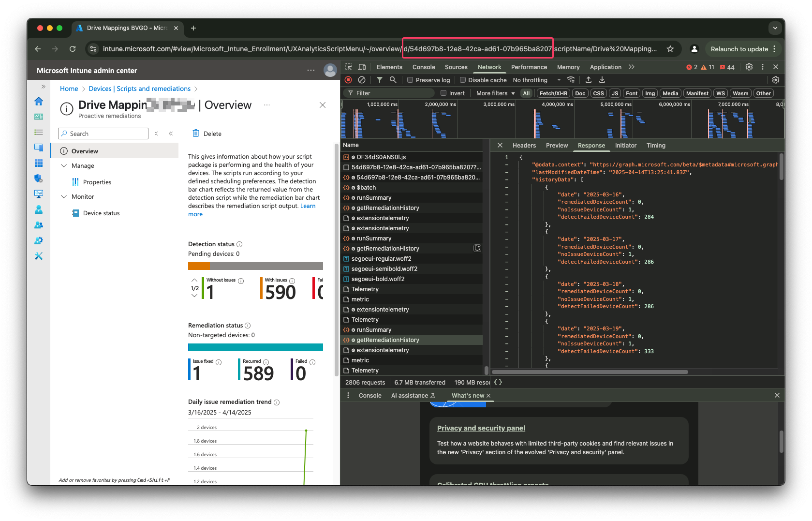The image size is (812, 521).
Task: Switch to the Elements tab
Action: click(x=389, y=67)
